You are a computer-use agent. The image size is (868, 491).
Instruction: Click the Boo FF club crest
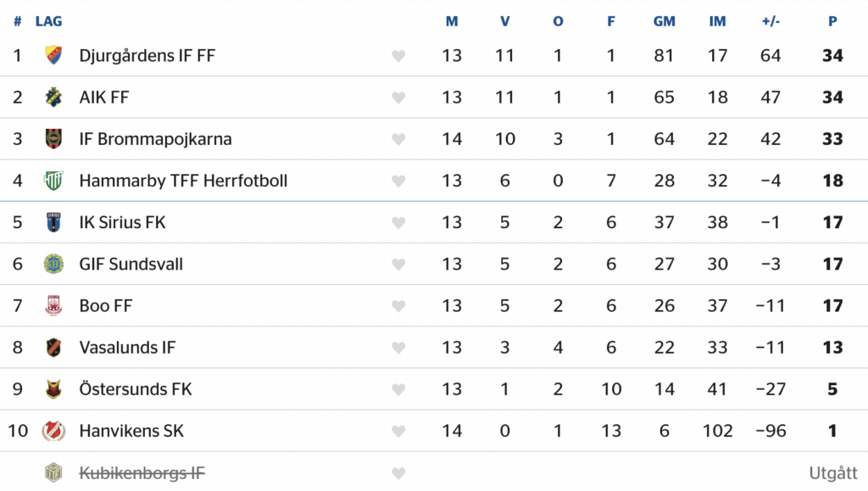(53, 305)
